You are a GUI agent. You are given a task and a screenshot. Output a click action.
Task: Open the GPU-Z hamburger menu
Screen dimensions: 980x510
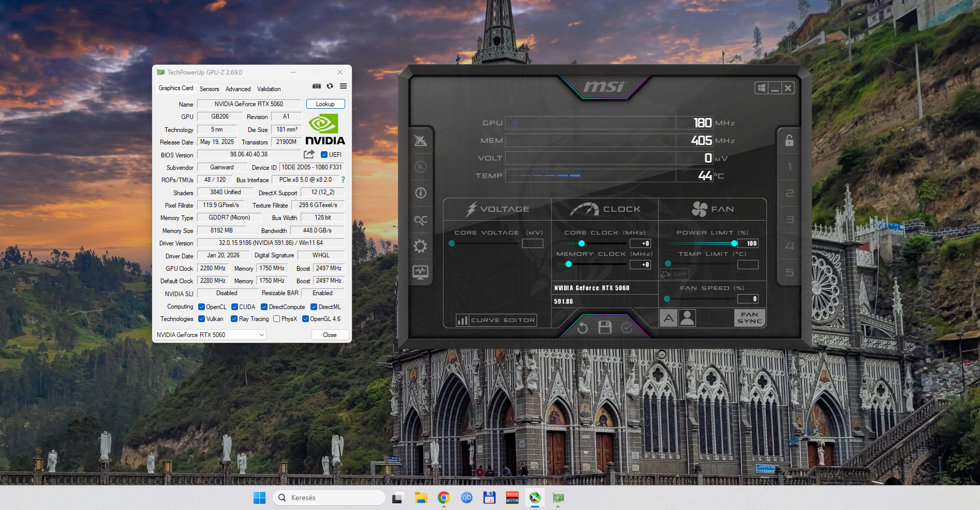[x=343, y=86]
